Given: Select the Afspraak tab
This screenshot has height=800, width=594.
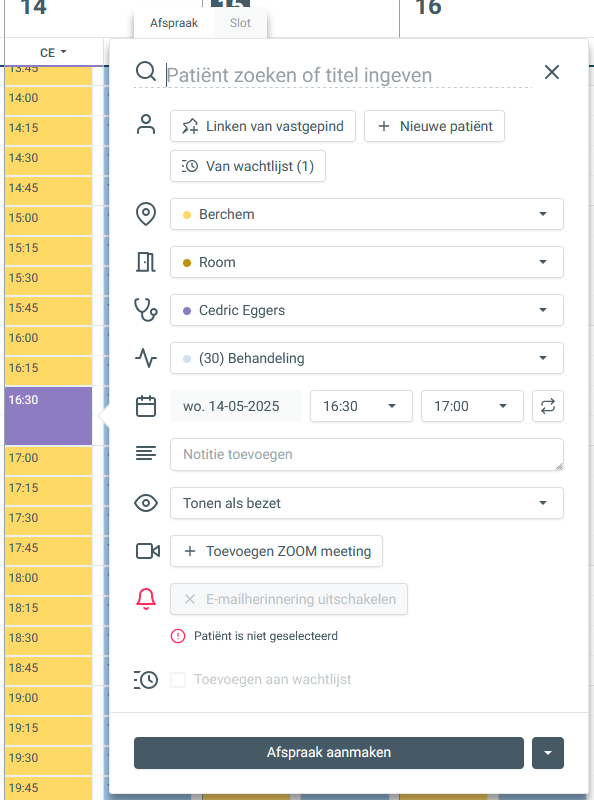Looking at the screenshot, I should [174, 23].
